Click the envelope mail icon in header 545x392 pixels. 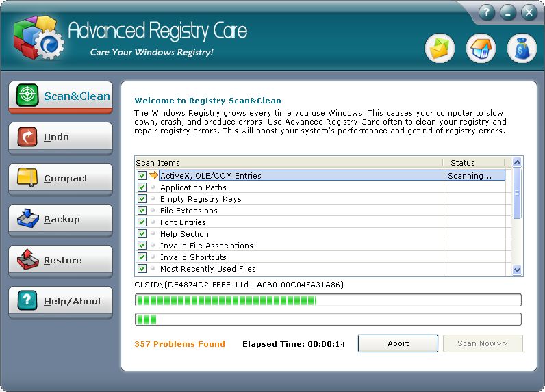point(440,49)
